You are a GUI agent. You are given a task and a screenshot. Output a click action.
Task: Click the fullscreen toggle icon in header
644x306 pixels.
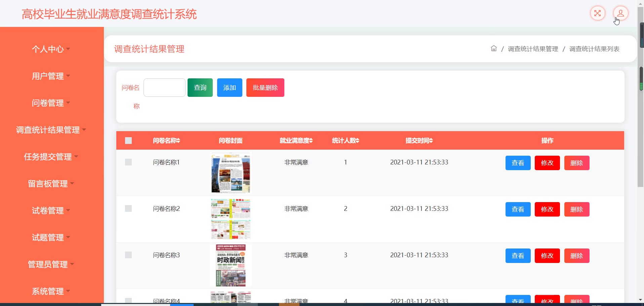(x=598, y=13)
